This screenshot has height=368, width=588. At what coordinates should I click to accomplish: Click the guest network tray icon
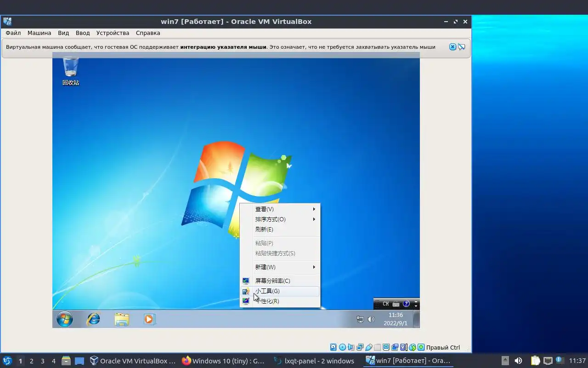[x=360, y=319]
